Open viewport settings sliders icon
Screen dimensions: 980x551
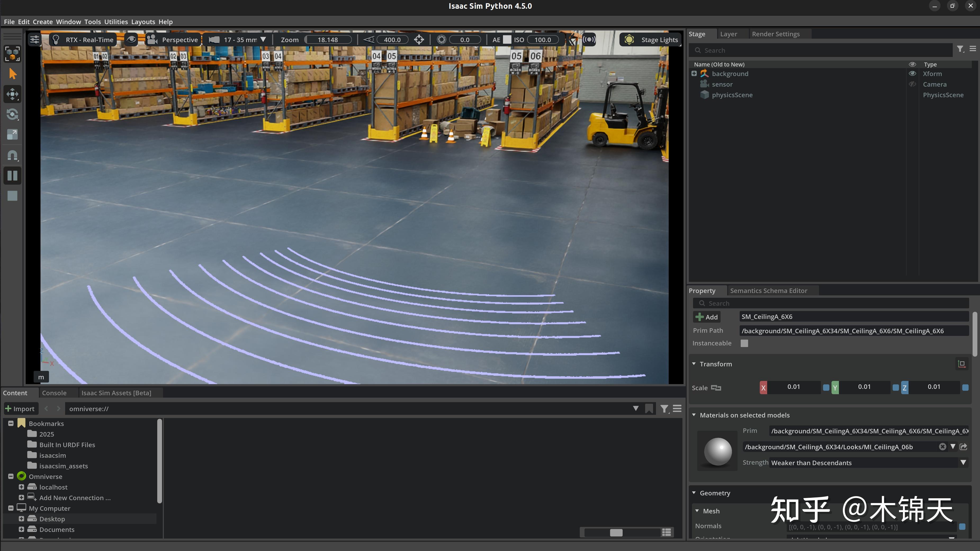pos(35,39)
